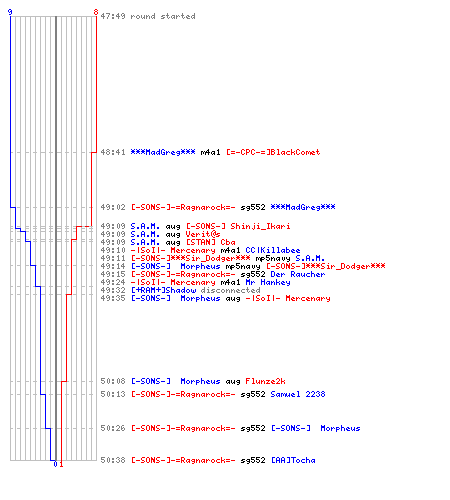Click the red 1 final count under the chart
The width and height of the screenshot is (450, 500).
[61, 464]
